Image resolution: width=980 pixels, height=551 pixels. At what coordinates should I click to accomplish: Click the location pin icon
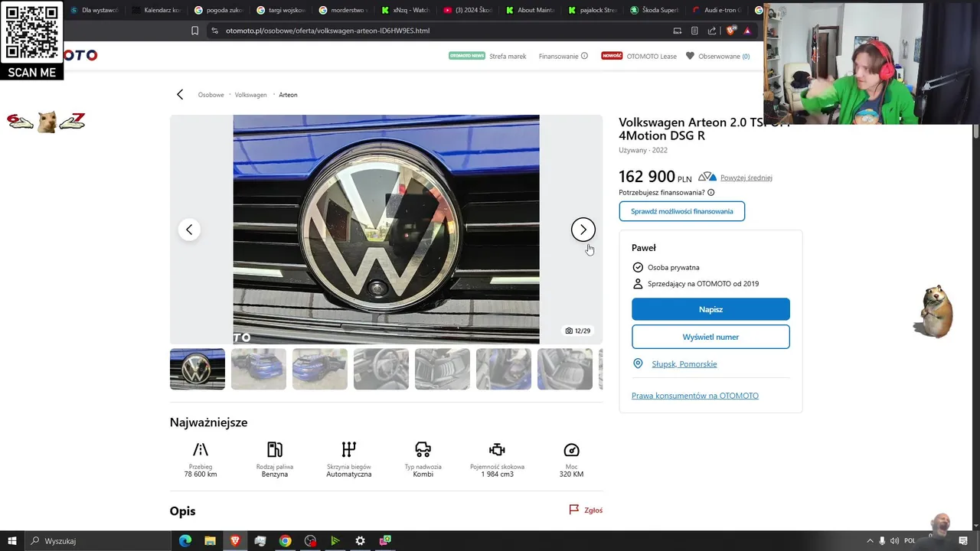(638, 364)
